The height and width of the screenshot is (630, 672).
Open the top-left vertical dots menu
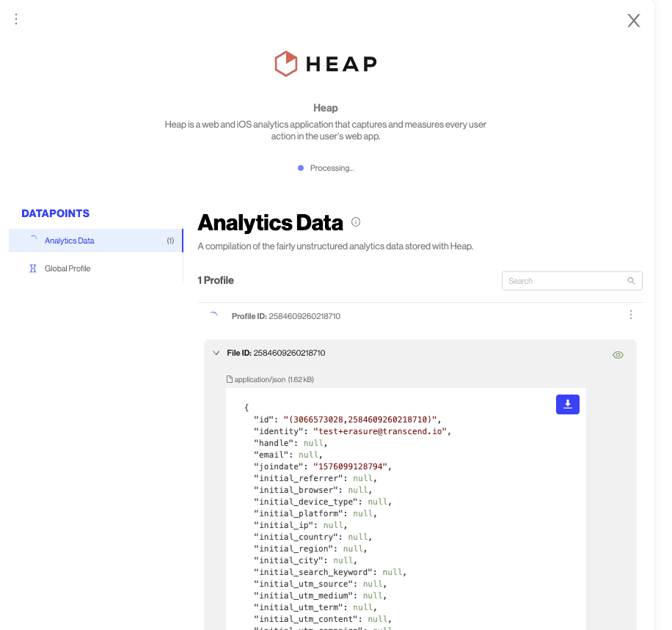pyautogui.click(x=16, y=19)
